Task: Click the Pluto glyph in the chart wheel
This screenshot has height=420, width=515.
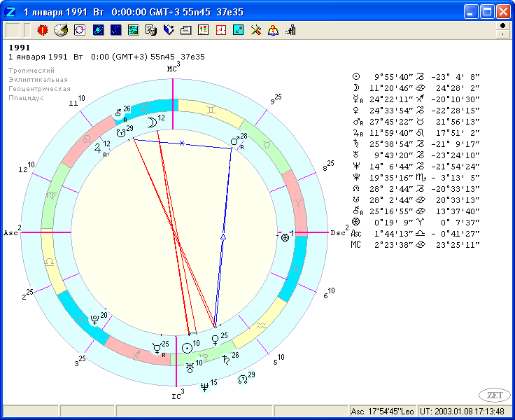Action: [95, 320]
